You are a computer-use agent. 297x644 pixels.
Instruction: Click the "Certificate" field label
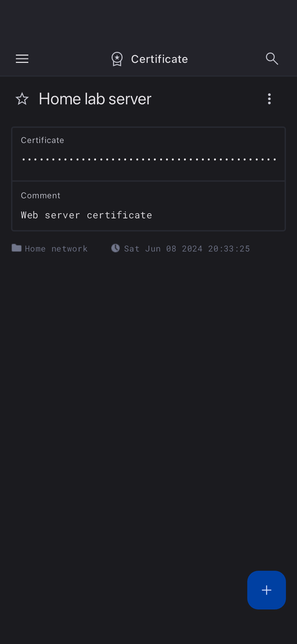[42, 140]
